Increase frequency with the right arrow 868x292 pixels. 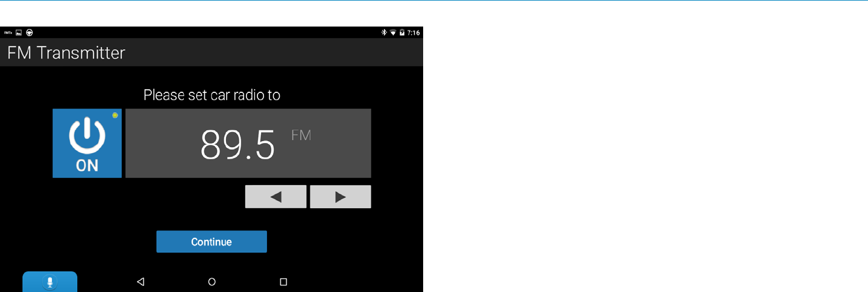tap(341, 197)
